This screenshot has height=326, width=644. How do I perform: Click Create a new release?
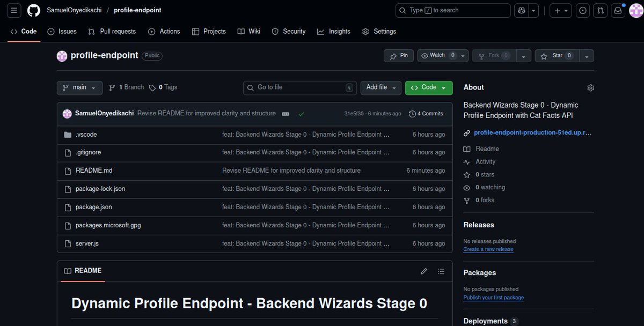point(488,249)
